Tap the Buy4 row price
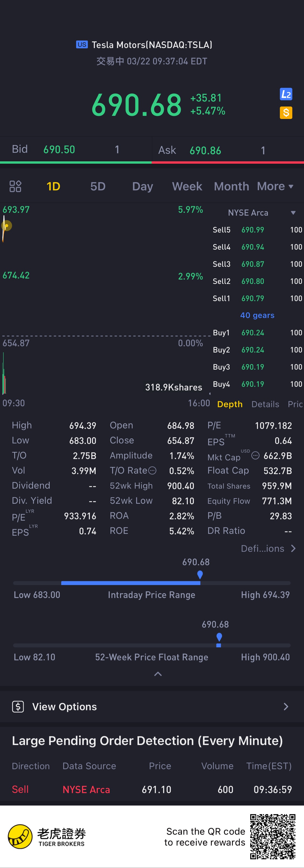This screenshot has height=868, width=304. point(253,384)
